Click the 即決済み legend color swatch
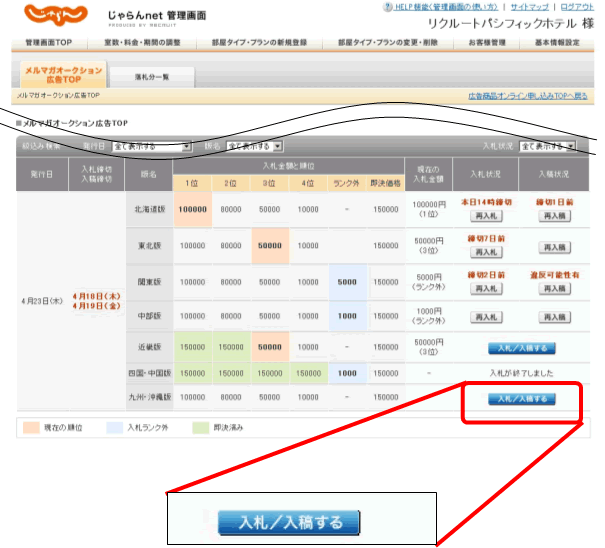 pyautogui.click(x=201, y=428)
